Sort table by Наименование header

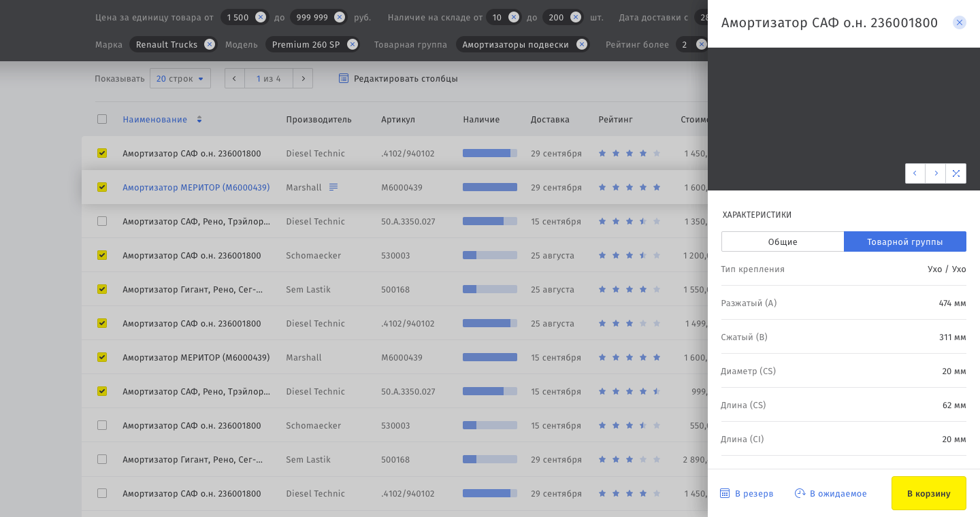click(x=154, y=119)
